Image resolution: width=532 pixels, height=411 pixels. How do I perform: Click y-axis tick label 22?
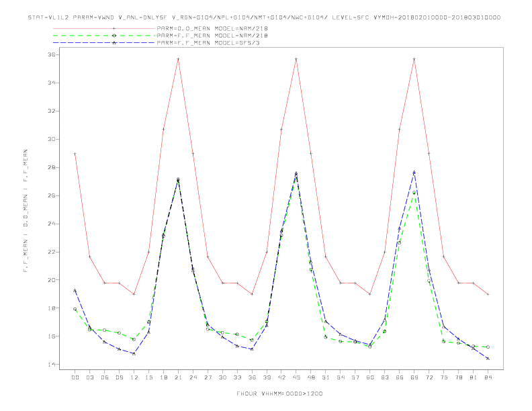tap(52, 252)
